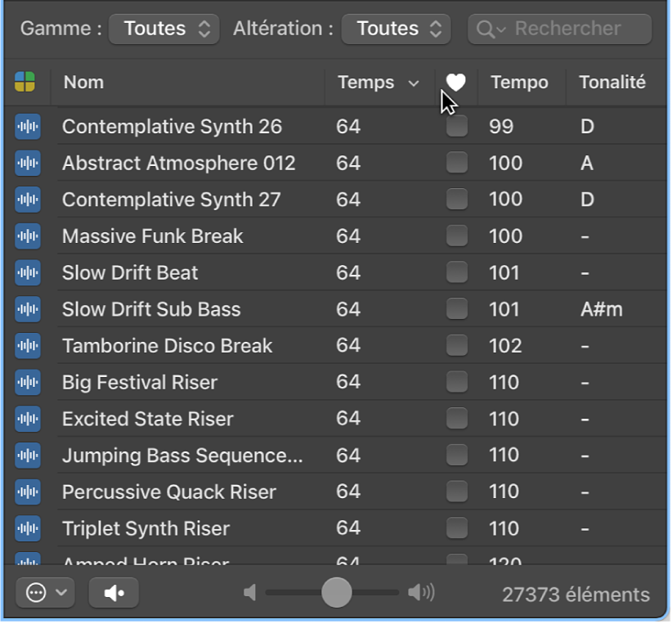Click audio loop icon for Slow Drift Beat
672x624 pixels.
pyautogui.click(x=28, y=273)
